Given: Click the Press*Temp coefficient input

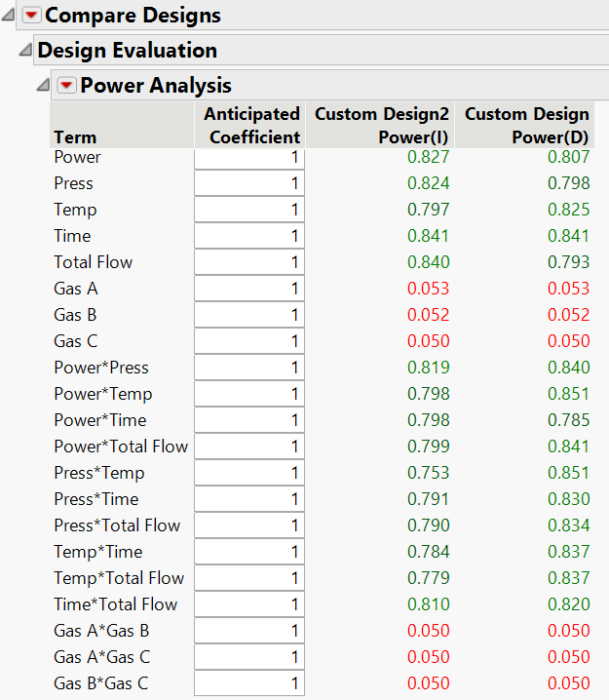Looking at the screenshot, I should 249,473.
